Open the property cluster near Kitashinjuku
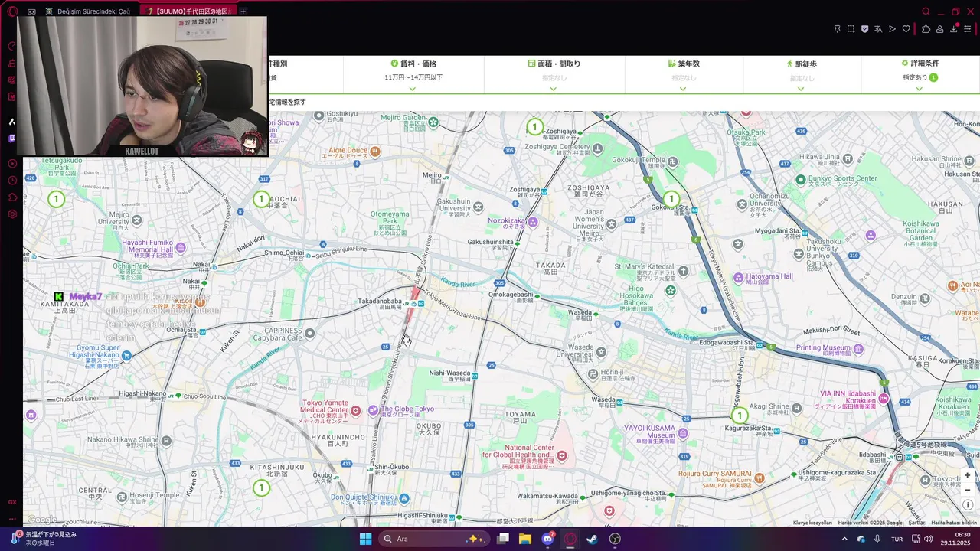980x551 pixels. coord(261,487)
